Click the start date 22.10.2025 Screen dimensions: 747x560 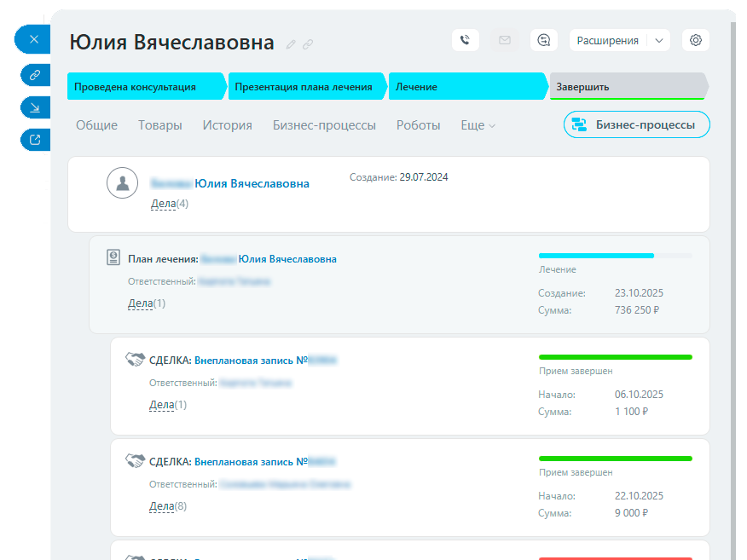(639, 496)
